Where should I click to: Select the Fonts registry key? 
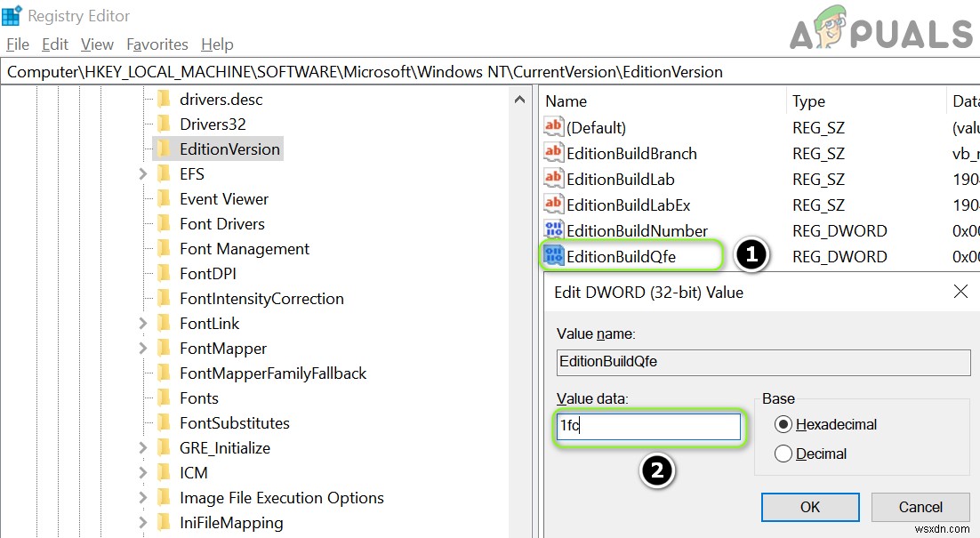click(198, 398)
